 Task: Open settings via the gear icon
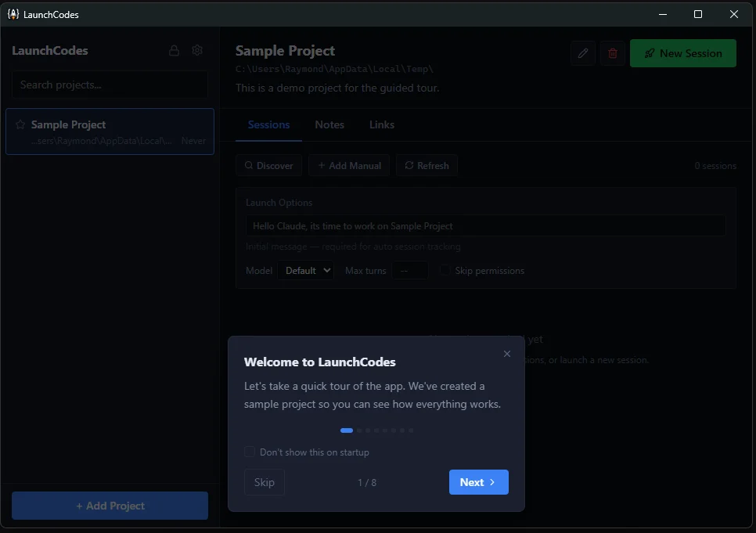(197, 51)
